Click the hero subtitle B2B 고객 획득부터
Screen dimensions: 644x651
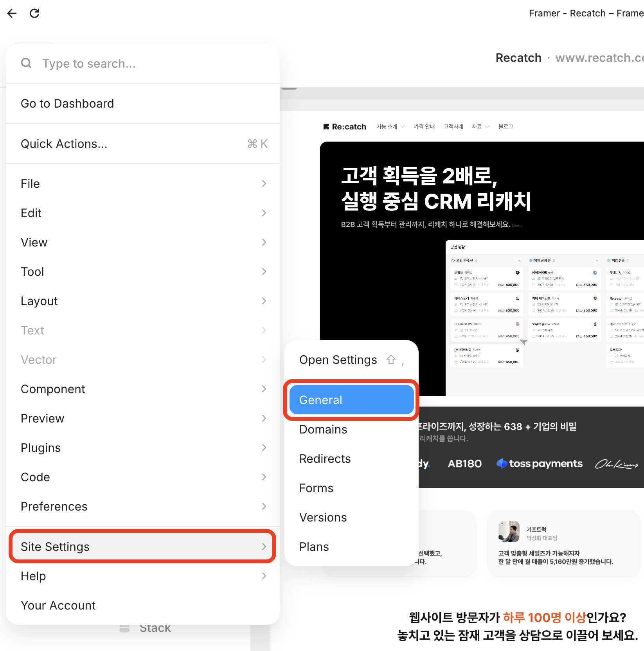coord(426,225)
